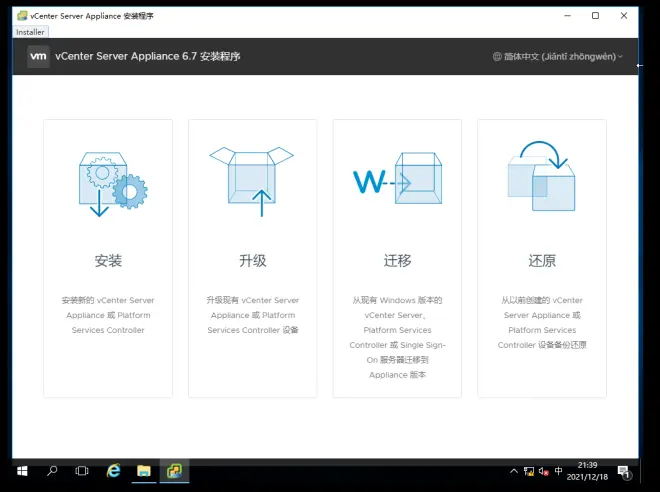Select the 迁移 card title

tap(397, 261)
